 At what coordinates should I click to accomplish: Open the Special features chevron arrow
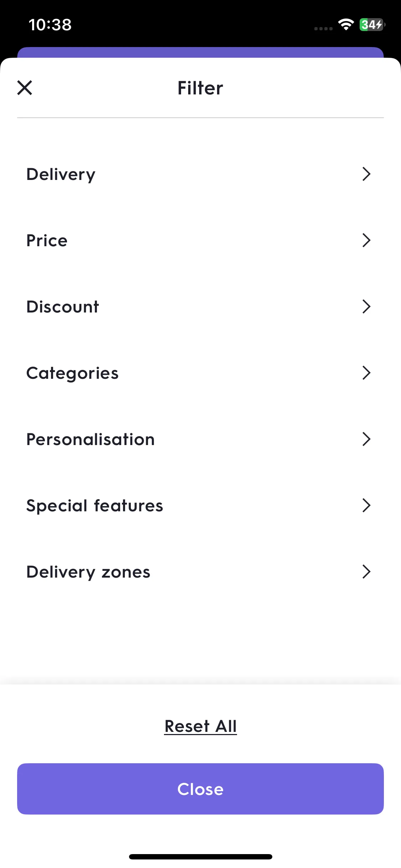tap(366, 505)
